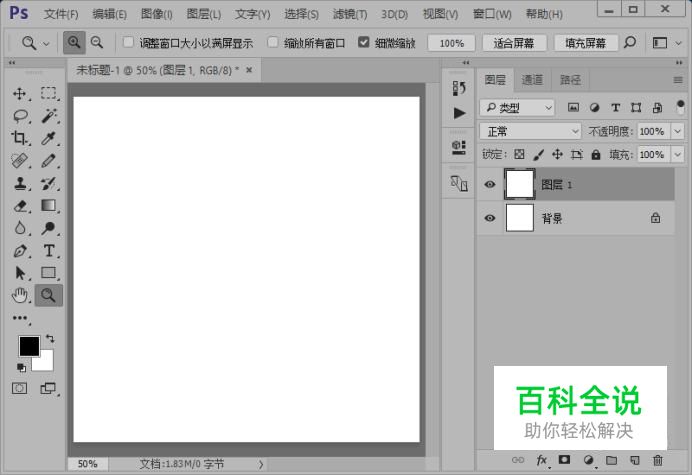
Task: Hide 图层 1 with eye icon
Action: click(x=489, y=185)
